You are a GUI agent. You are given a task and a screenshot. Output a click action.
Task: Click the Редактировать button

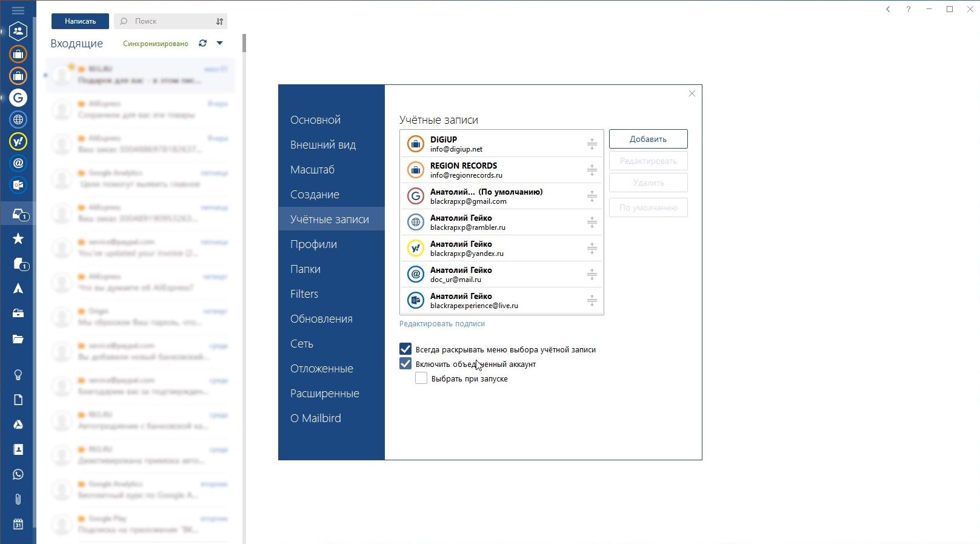tap(648, 161)
